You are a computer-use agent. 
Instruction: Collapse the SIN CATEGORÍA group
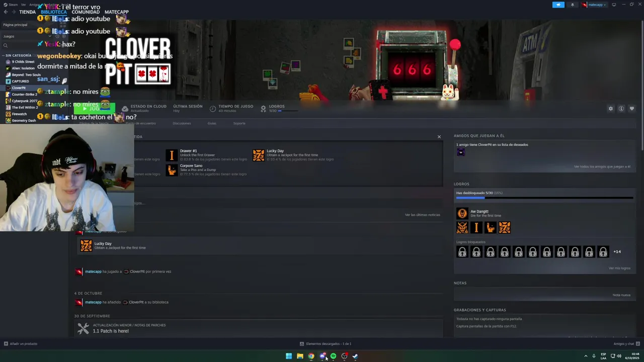(x=3, y=55)
